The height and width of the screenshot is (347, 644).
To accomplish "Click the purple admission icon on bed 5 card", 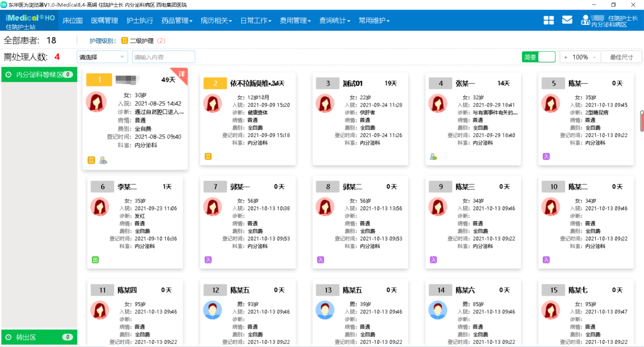I will pyautogui.click(x=546, y=156).
